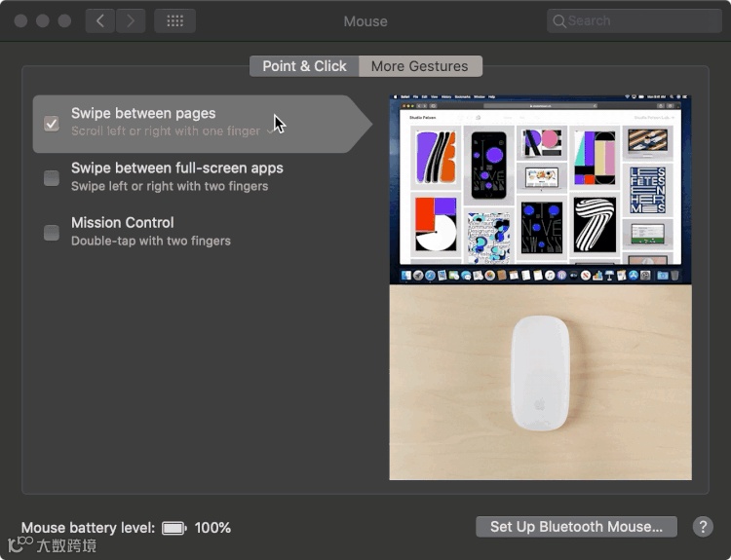
Task: Zoom the Mouse preferences window
Action: [x=64, y=21]
